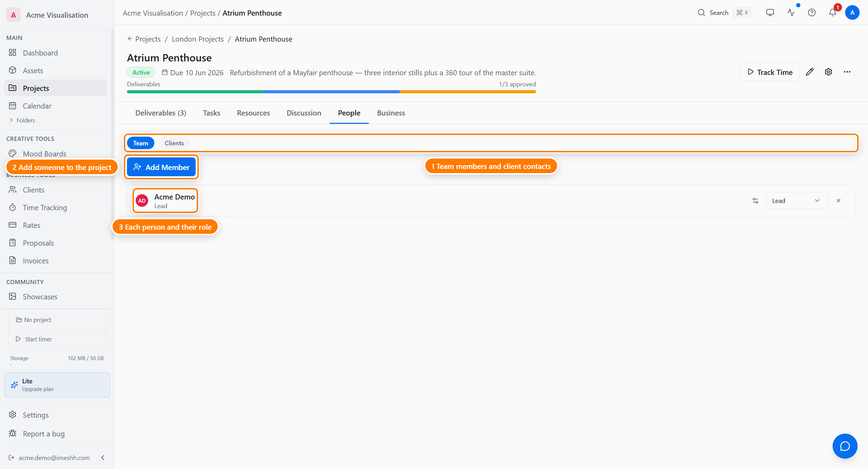Open the Lead role dropdown
The image size is (868, 469).
797,201
